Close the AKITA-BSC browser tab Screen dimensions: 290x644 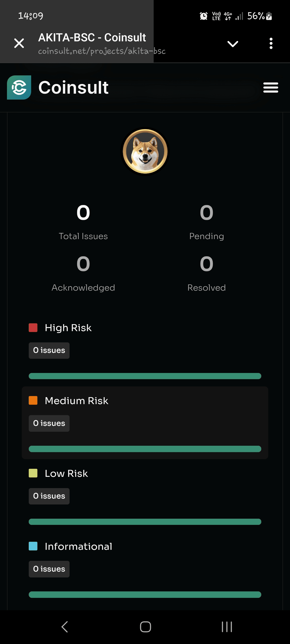[x=19, y=43]
